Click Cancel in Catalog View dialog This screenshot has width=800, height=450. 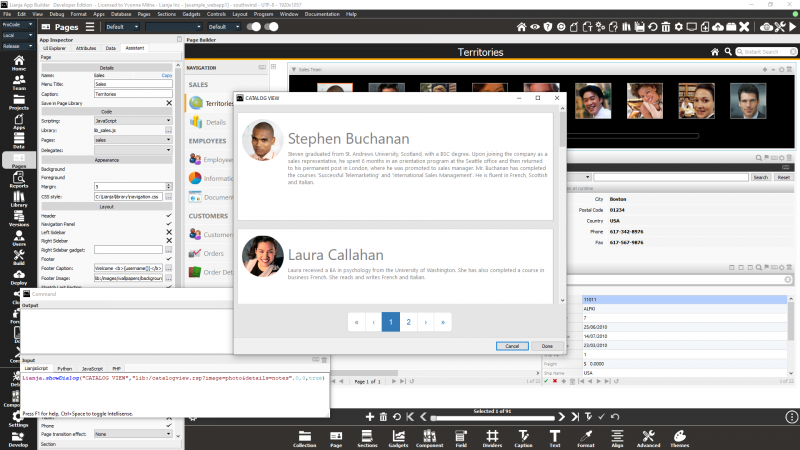click(512, 346)
